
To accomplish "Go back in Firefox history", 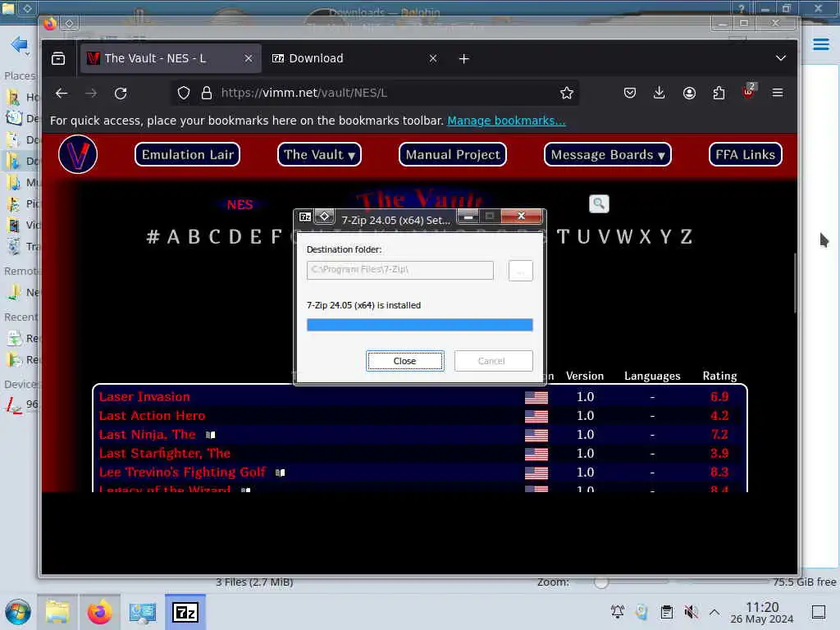I will tap(62, 94).
